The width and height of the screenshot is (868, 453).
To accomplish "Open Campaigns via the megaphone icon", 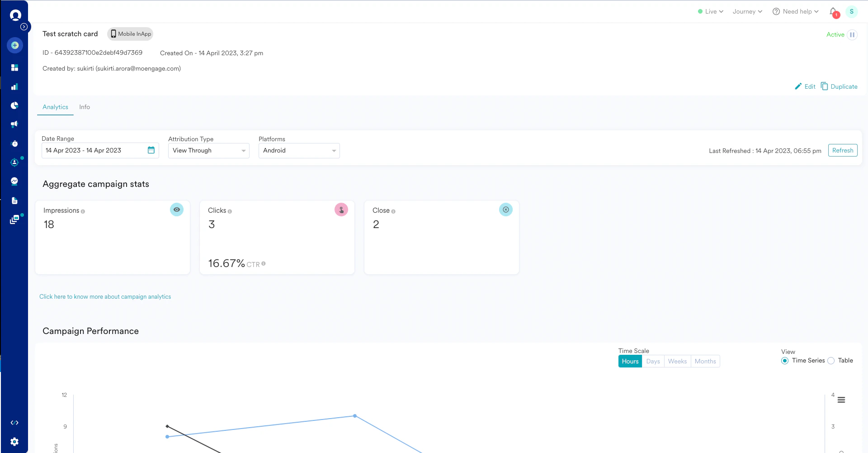I will [x=14, y=124].
